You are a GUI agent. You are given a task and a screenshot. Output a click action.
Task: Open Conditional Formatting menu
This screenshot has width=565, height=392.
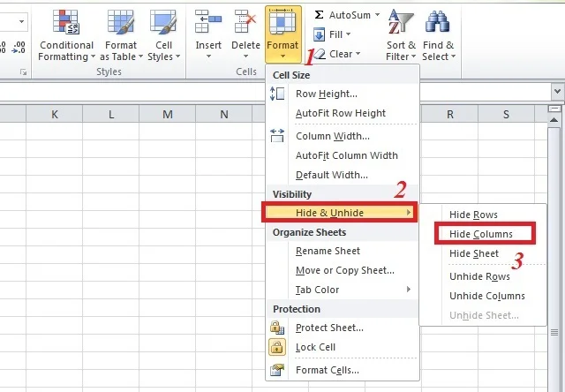point(66,35)
